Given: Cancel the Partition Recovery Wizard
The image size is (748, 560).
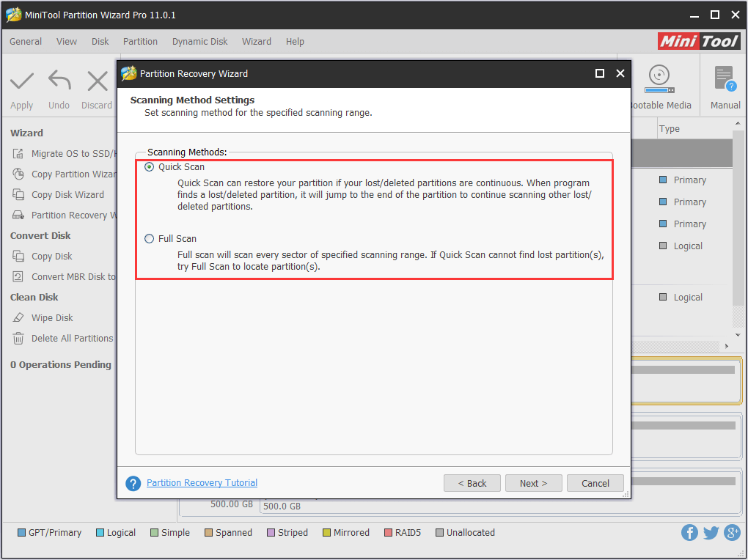Looking at the screenshot, I should tap(595, 483).
